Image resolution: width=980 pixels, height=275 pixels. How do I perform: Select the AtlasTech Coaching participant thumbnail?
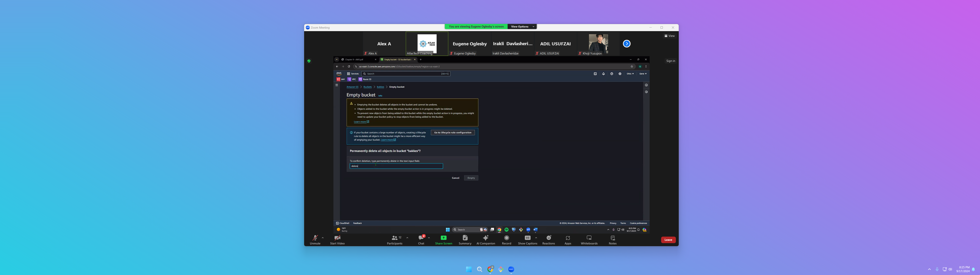pyautogui.click(x=427, y=44)
